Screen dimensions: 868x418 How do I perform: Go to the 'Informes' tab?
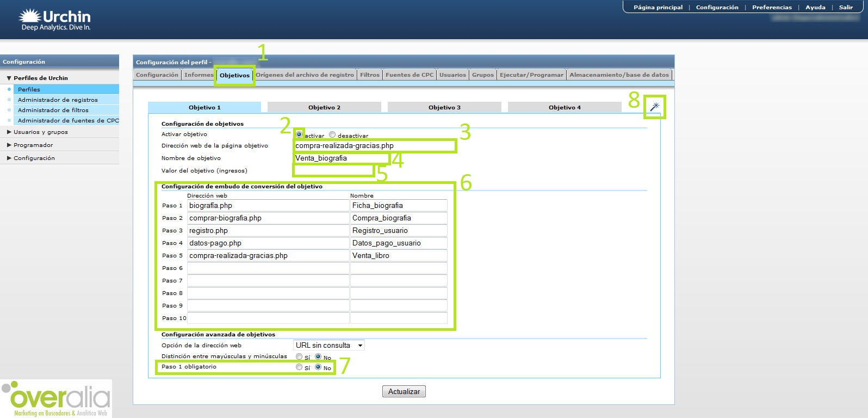(x=199, y=75)
